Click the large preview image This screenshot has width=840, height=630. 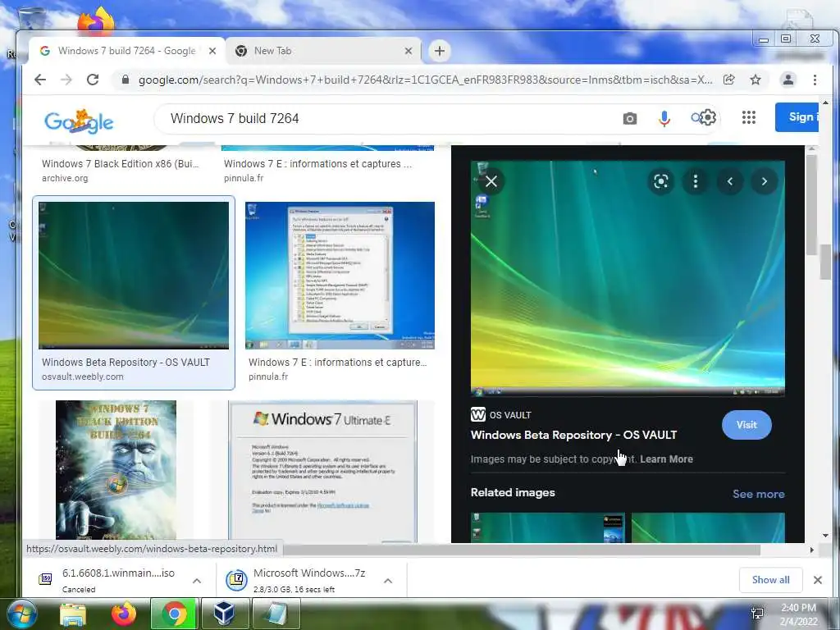pyautogui.click(x=628, y=279)
